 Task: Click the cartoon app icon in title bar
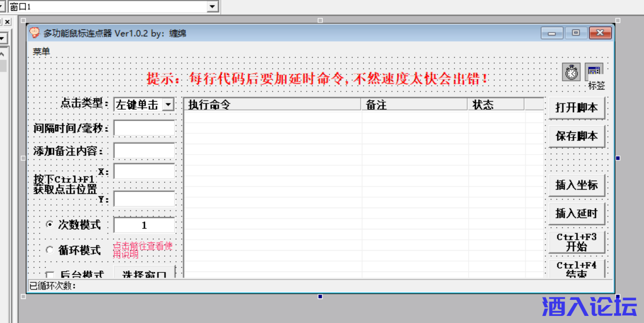(35, 33)
